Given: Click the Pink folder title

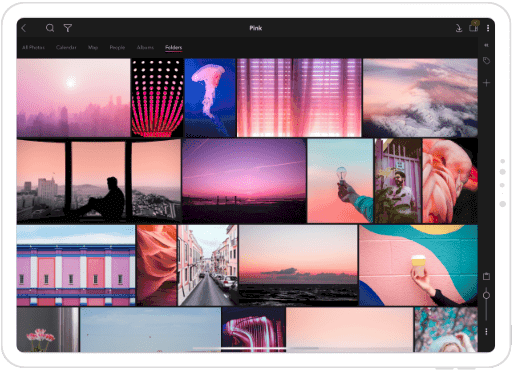Looking at the screenshot, I should tap(256, 28).
